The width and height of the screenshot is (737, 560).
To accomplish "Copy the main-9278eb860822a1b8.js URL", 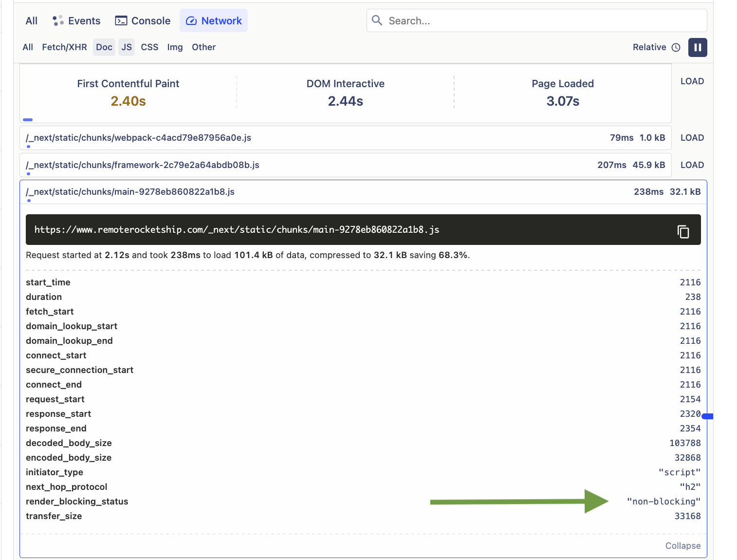I will [x=683, y=231].
